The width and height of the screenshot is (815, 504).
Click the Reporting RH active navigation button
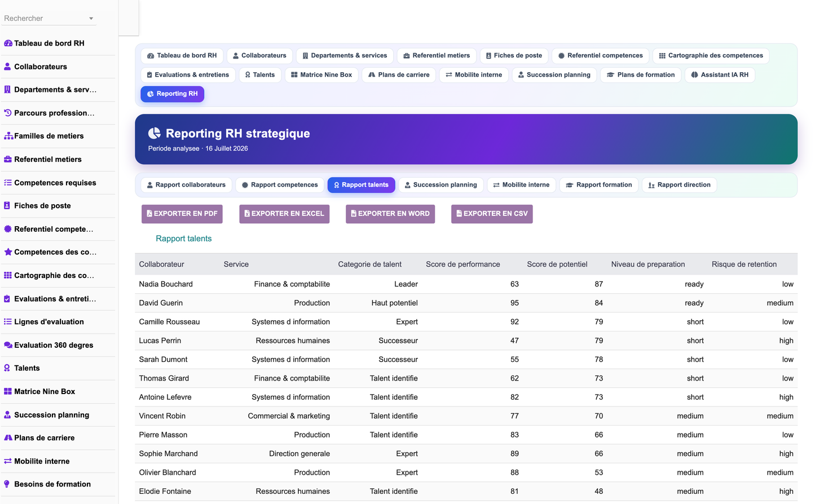[x=173, y=94]
